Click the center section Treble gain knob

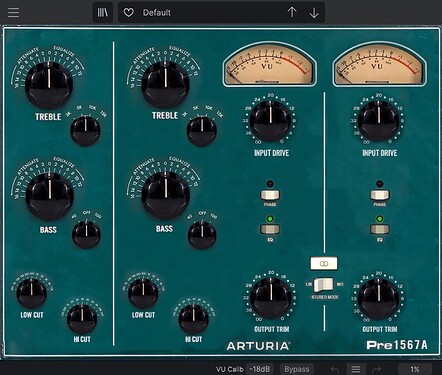[x=165, y=84]
